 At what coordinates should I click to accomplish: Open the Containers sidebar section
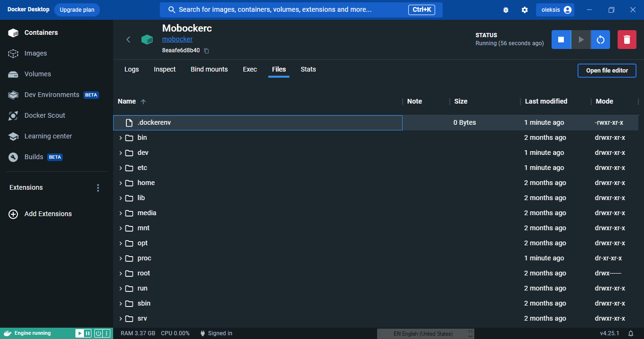(57, 32)
